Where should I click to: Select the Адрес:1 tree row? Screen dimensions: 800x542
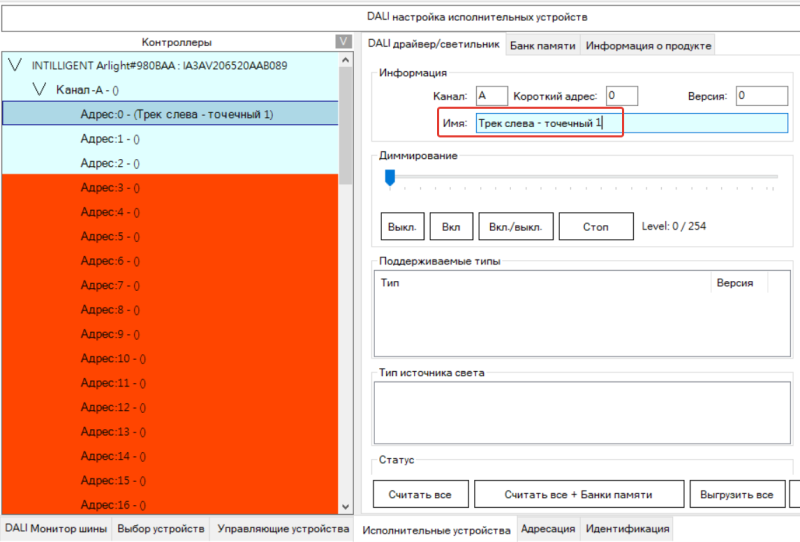tap(170, 139)
